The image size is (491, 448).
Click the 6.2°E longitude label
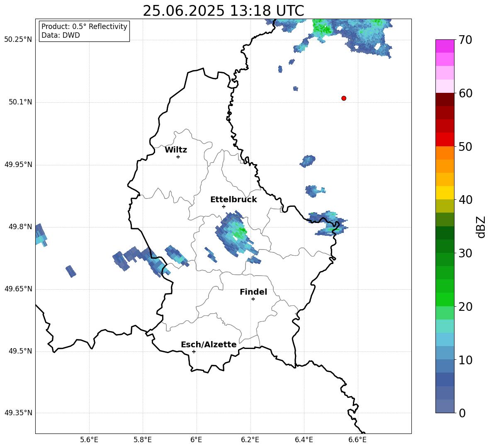[x=250, y=440]
